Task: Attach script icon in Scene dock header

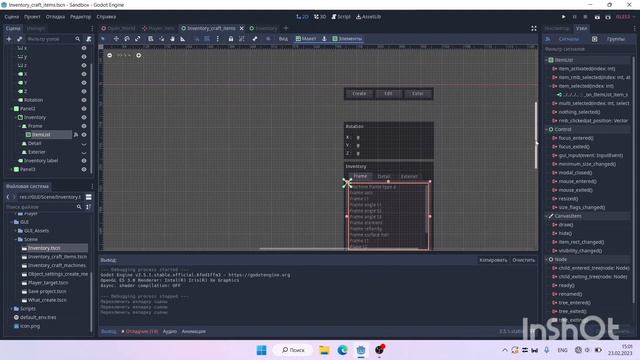Action: 88,39
